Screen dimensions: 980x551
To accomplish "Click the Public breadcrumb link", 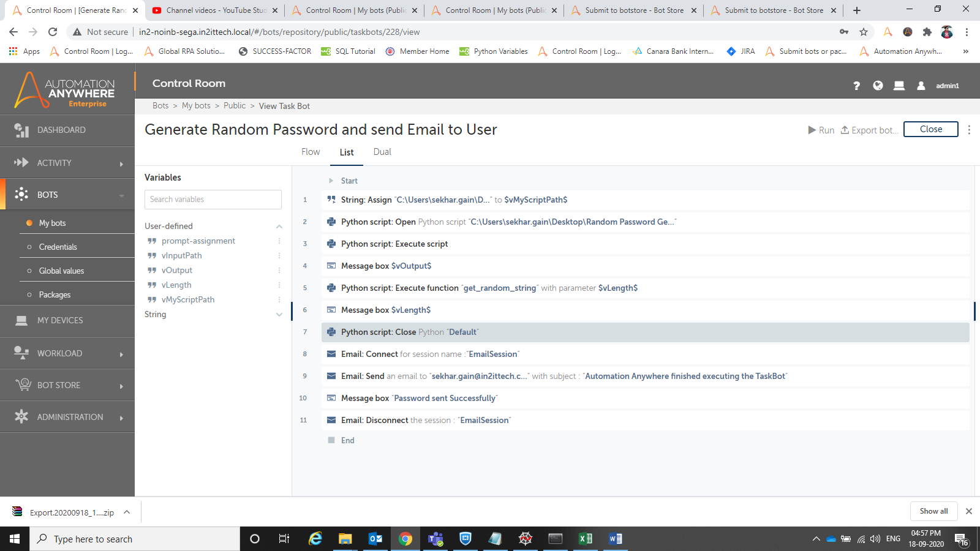I will tap(234, 106).
